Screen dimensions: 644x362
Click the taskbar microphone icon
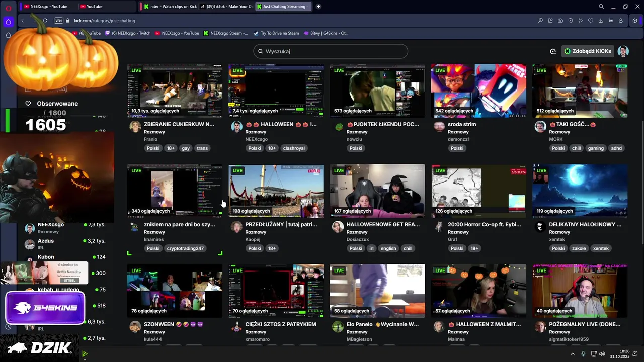click(583, 354)
